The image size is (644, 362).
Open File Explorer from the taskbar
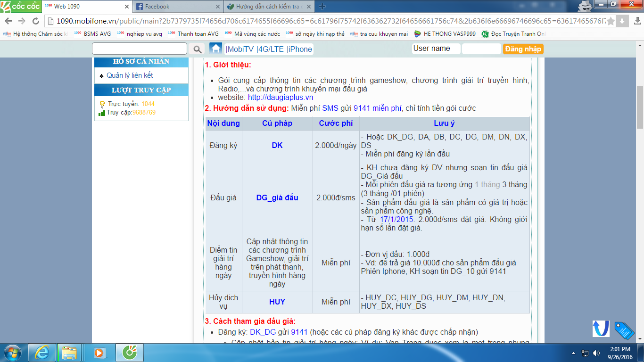(x=69, y=353)
